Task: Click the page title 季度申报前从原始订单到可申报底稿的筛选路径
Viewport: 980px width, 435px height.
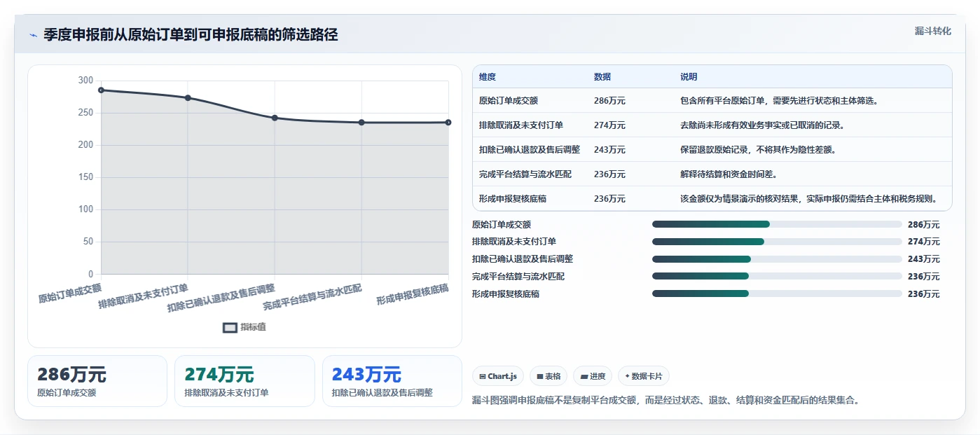Action: click(191, 35)
